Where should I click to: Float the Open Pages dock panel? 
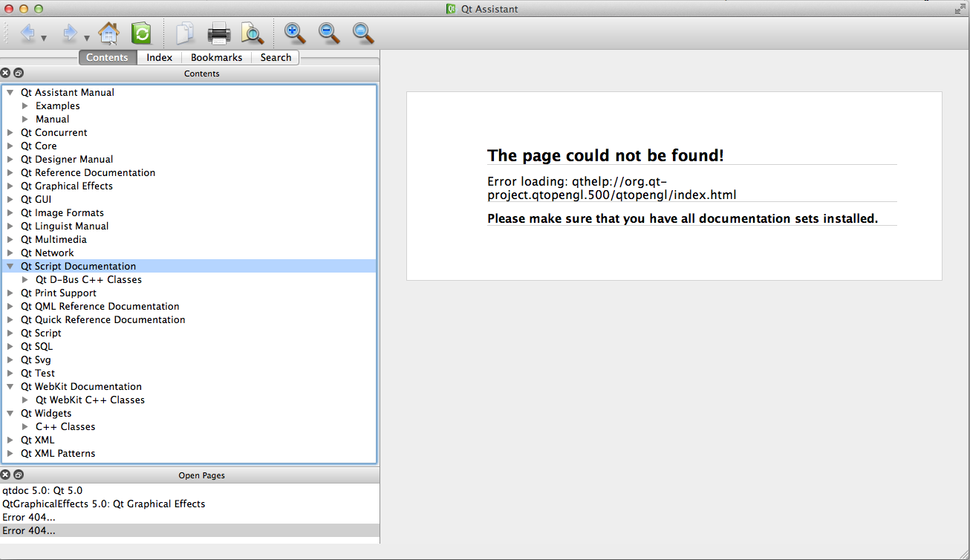19,475
